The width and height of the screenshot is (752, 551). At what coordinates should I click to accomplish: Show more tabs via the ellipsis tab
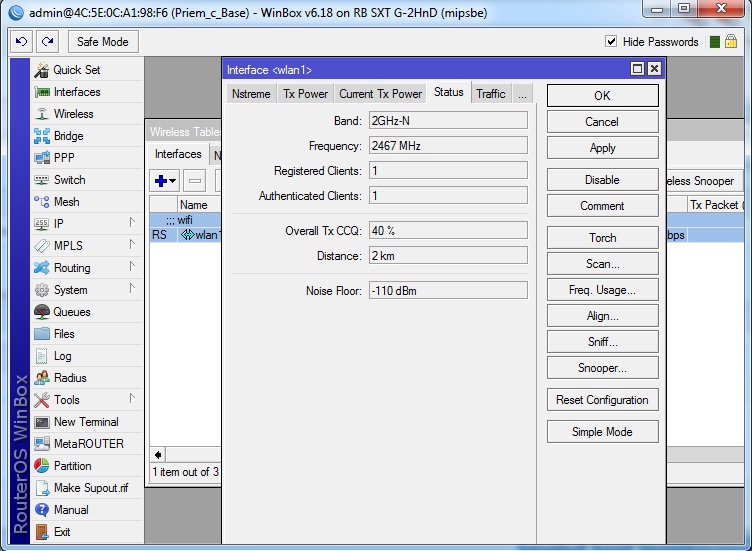click(522, 94)
